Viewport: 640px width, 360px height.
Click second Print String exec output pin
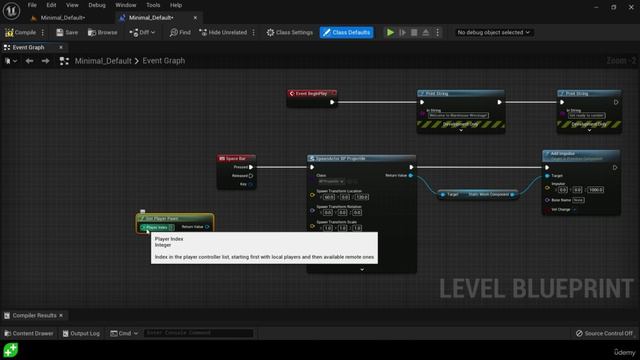coord(616,102)
